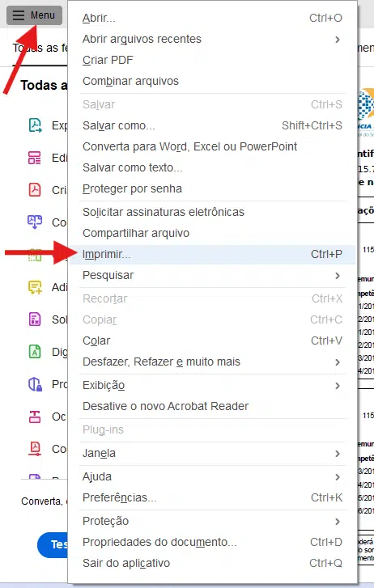Image resolution: width=374 pixels, height=588 pixels.
Task: Expand Abrir arquivos recentes submenu
Action: pos(212,39)
